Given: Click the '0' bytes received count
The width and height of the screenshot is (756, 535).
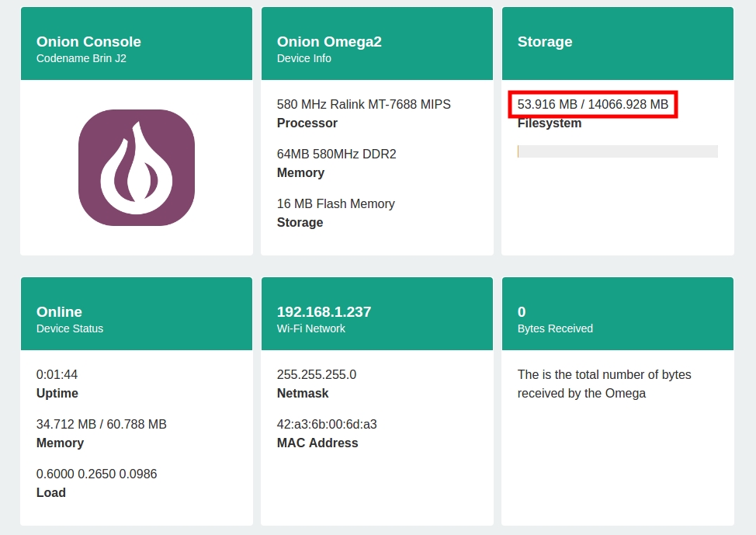Looking at the screenshot, I should click(x=522, y=311).
